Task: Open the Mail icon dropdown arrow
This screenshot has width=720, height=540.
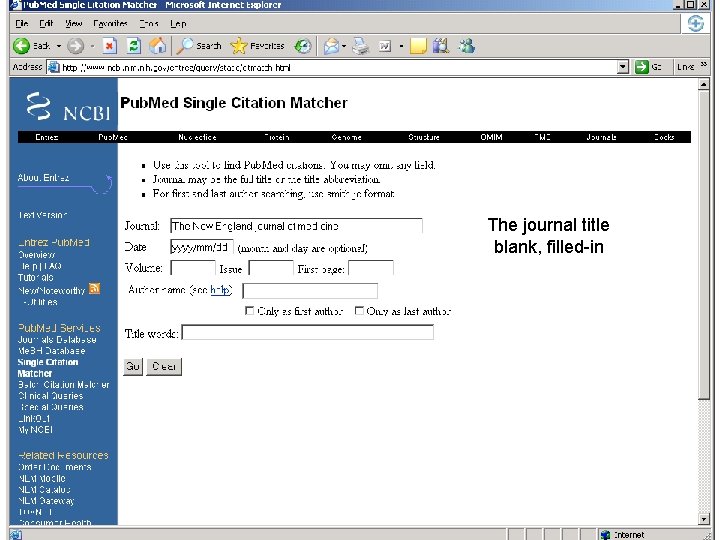Action: click(344, 46)
